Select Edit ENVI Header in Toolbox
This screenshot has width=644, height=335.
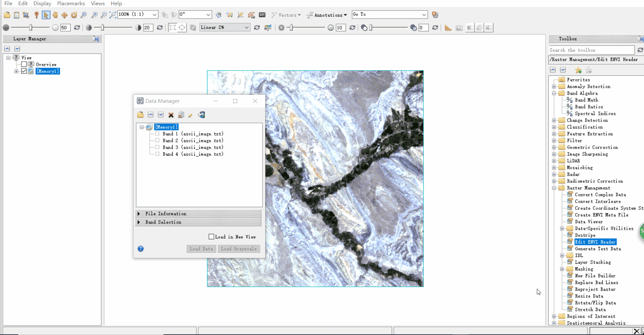point(595,242)
